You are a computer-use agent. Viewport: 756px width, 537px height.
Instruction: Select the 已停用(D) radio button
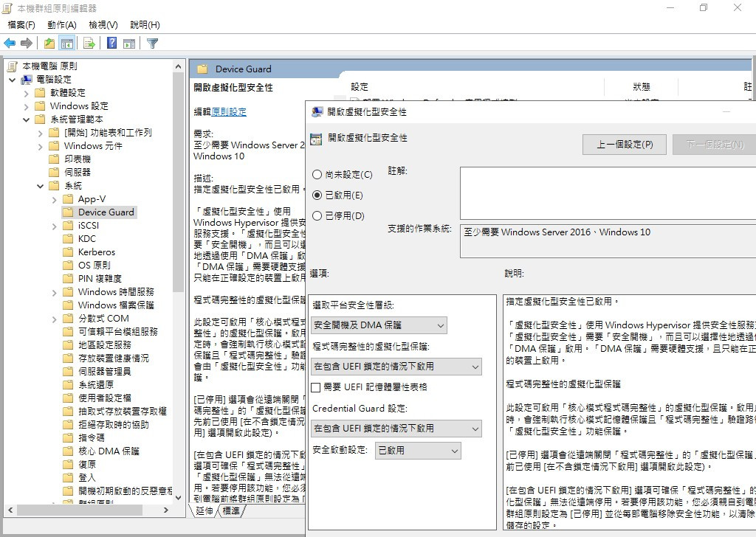pyautogui.click(x=317, y=216)
